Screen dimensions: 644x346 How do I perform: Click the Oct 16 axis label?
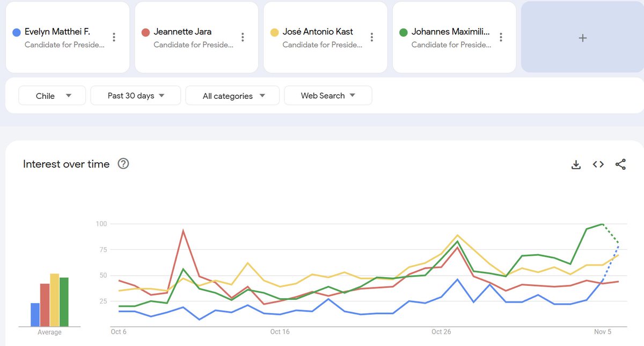pyautogui.click(x=280, y=331)
